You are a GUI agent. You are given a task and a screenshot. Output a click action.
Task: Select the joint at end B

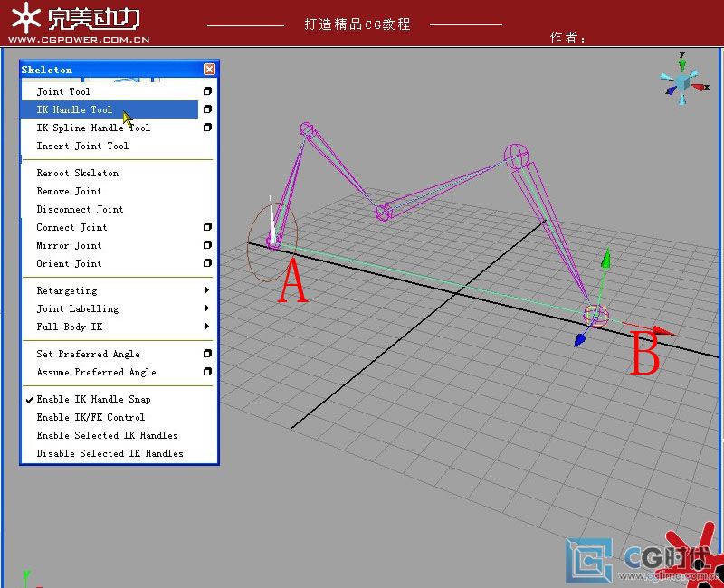[595, 316]
